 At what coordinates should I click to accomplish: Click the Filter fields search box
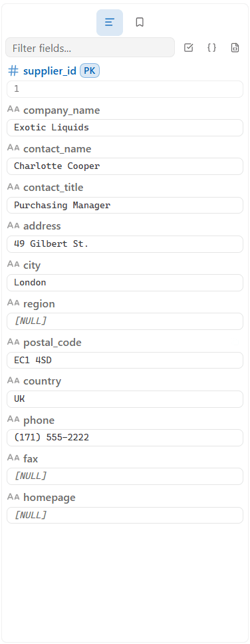pos(90,48)
